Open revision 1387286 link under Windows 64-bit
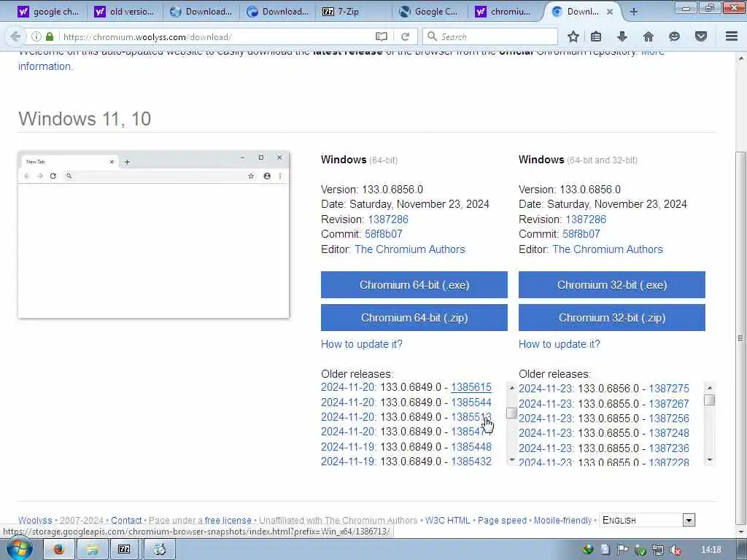The height and width of the screenshot is (560, 747). point(388,219)
